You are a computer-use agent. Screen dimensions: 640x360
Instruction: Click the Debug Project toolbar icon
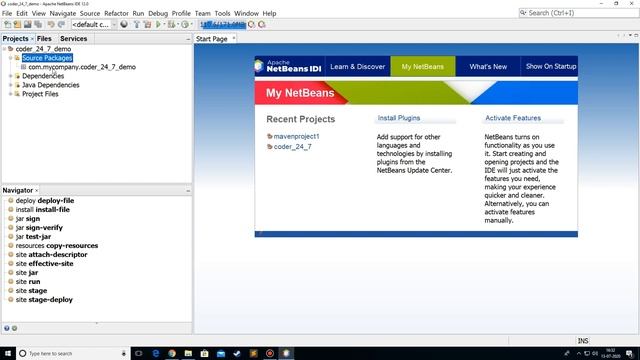click(x=171, y=24)
